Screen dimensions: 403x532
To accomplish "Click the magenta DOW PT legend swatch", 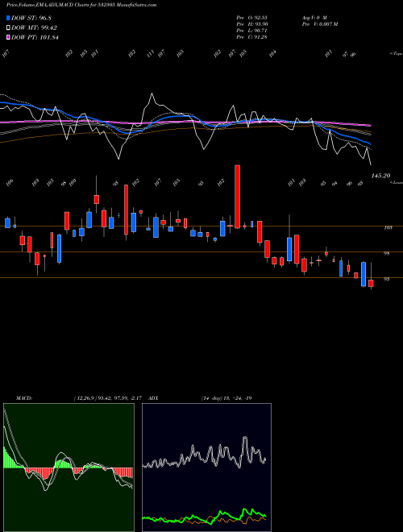I will click(8, 37).
